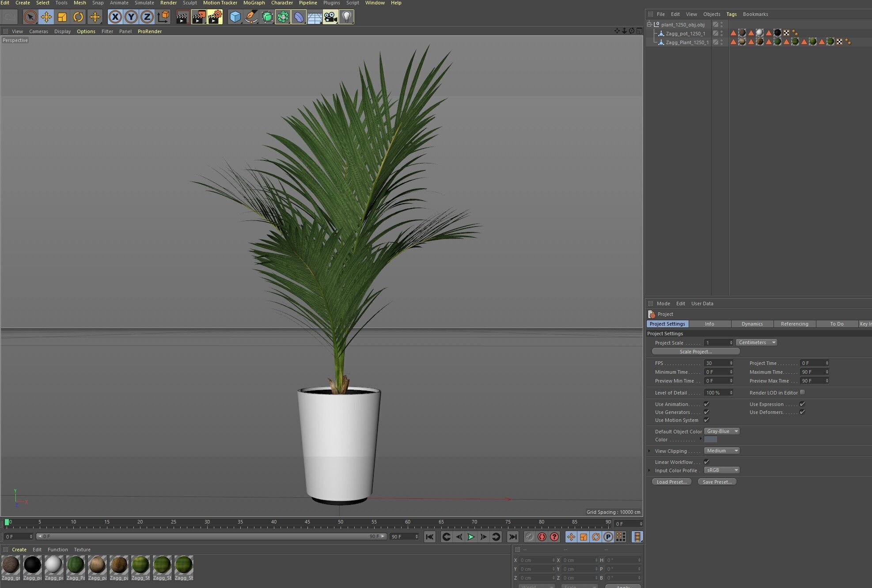Expand the Input Color Profile triangle
Image resolution: width=872 pixels, height=588 pixels.
click(649, 470)
